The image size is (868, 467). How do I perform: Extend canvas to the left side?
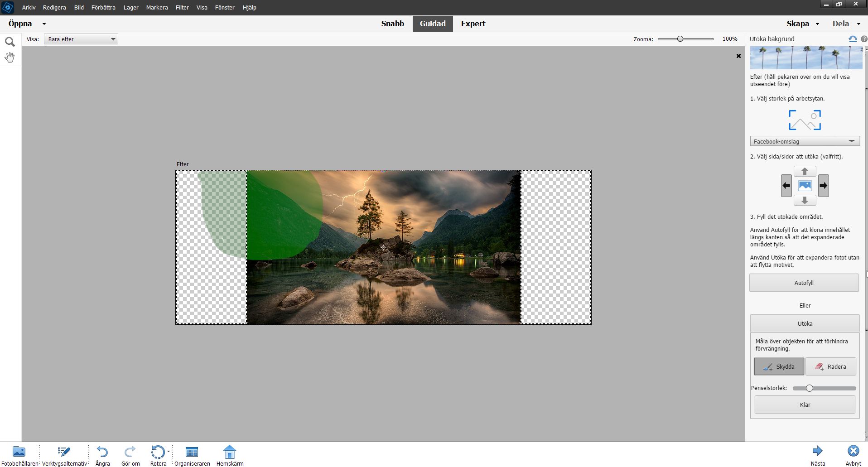[x=786, y=186]
